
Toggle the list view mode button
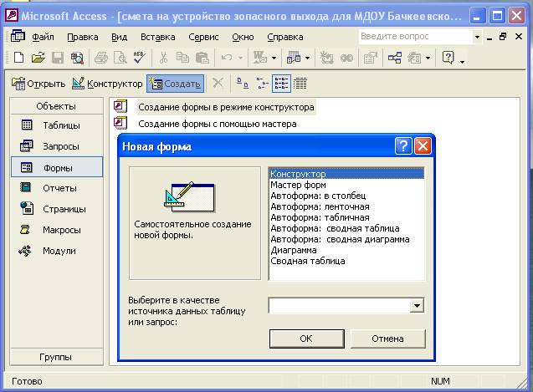(x=281, y=83)
